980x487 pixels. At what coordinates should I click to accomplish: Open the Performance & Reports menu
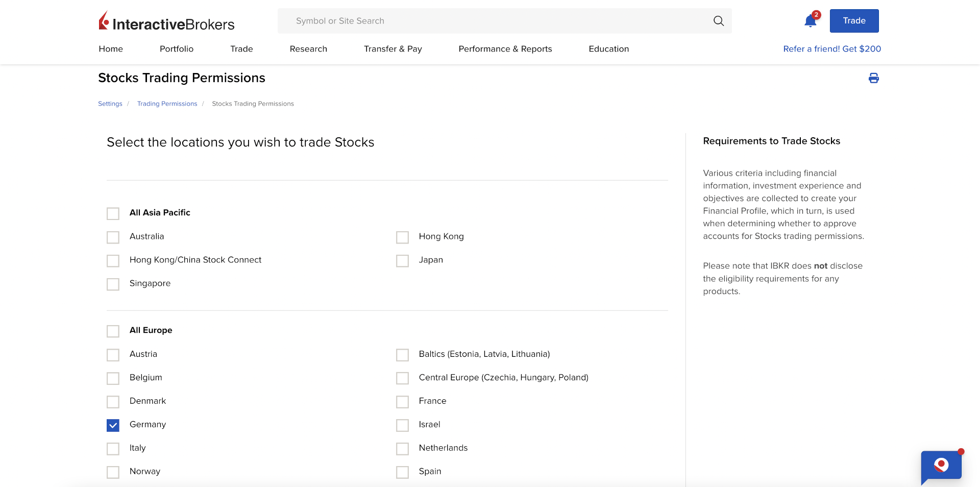505,49
